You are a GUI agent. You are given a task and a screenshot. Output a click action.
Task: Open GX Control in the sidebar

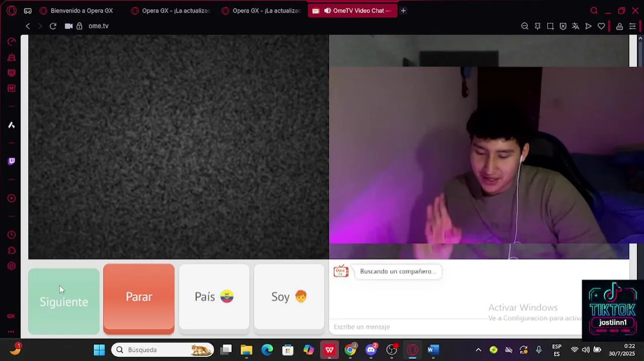click(x=12, y=42)
